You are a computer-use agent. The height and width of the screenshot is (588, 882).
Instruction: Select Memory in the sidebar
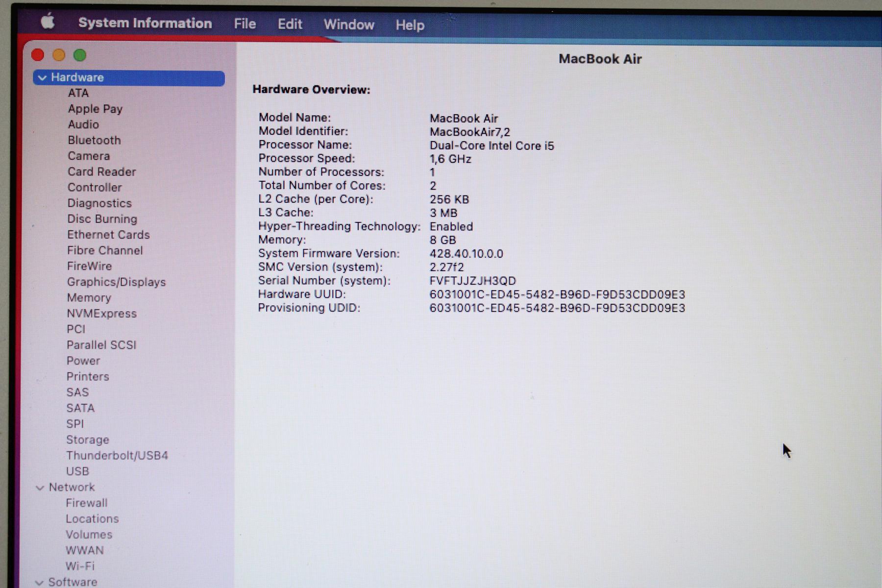[x=89, y=298]
